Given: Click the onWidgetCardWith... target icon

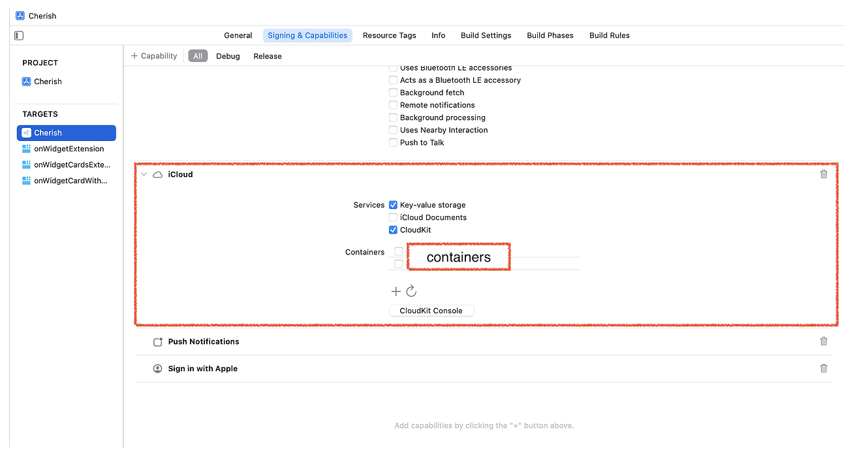Looking at the screenshot, I should pos(26,181).
